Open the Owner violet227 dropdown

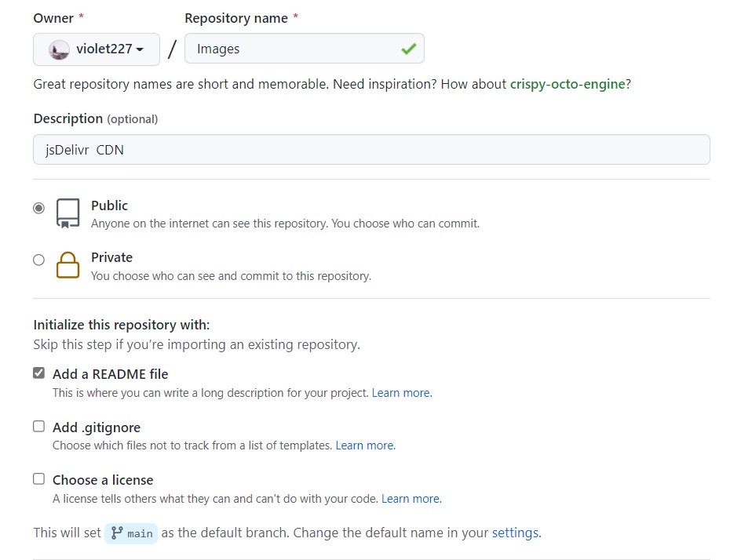(97, 49)
